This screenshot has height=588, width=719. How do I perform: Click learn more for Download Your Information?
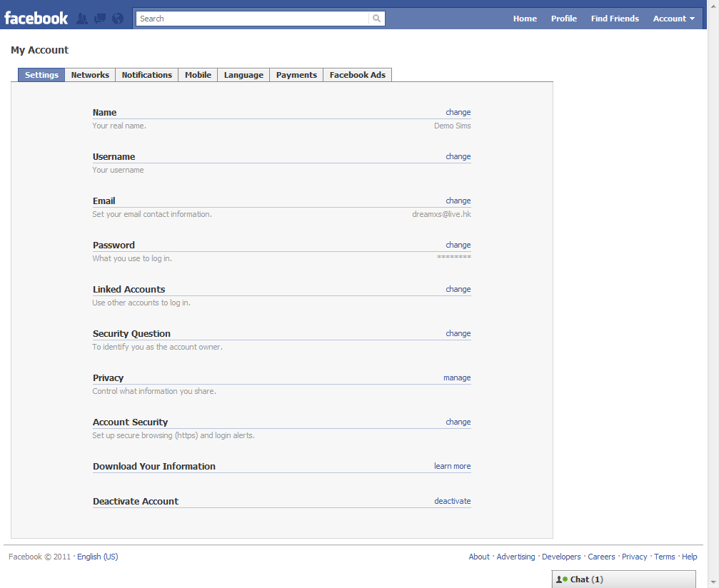point(453,466)
